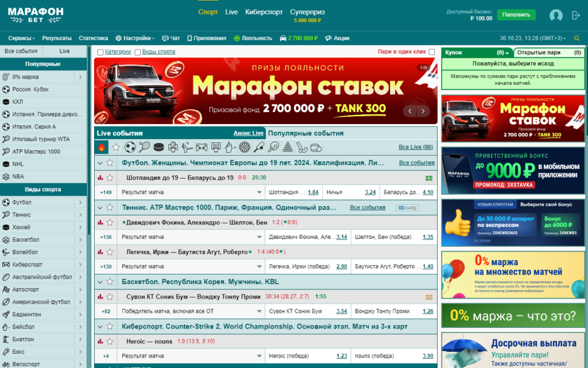Show next banner slide arrow

[423, 111]
